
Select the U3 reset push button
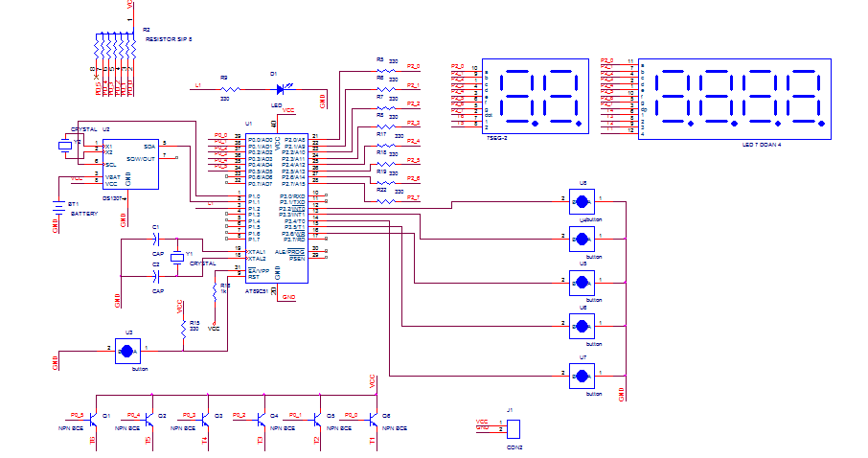tap(127, 351)
